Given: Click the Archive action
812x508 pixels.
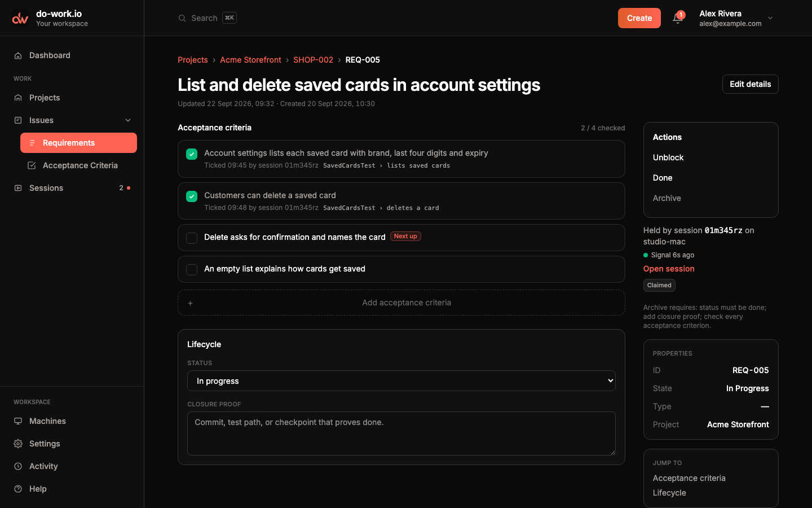Looking at the screenshot, I should [667, 198].
